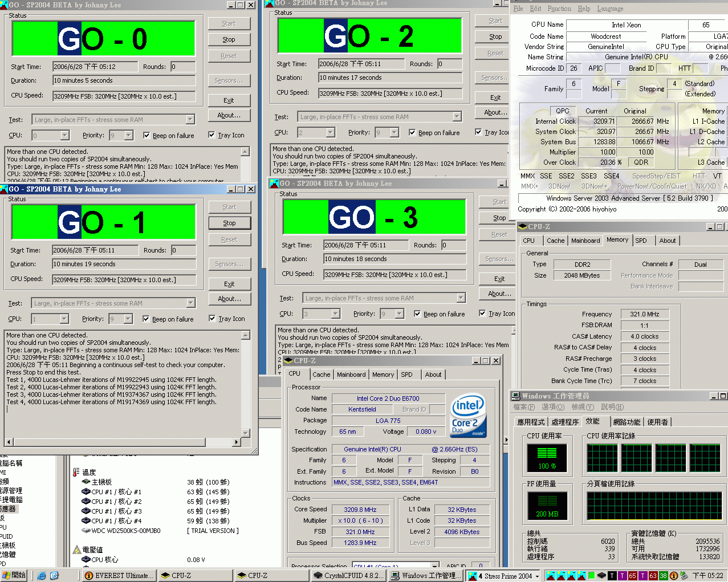
Task: Click the Task Manager title bar icon
Action: [x=516, y=396]
